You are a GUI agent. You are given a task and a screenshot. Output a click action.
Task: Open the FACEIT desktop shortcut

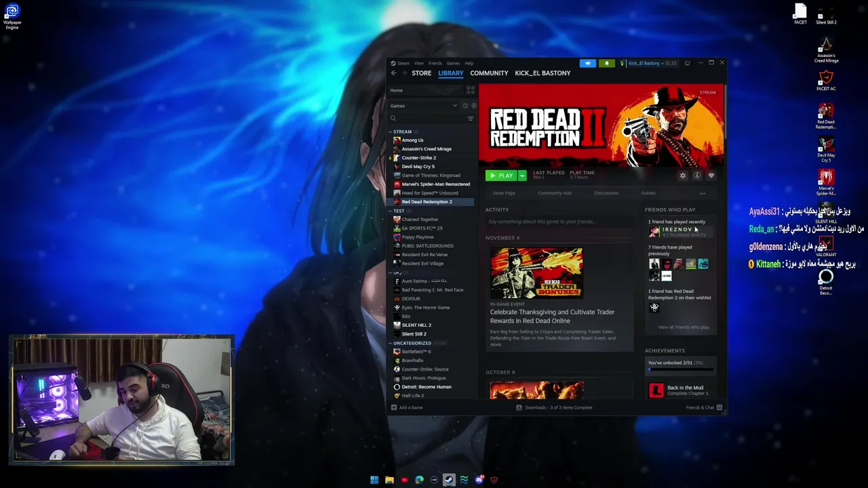click(800, 14)
